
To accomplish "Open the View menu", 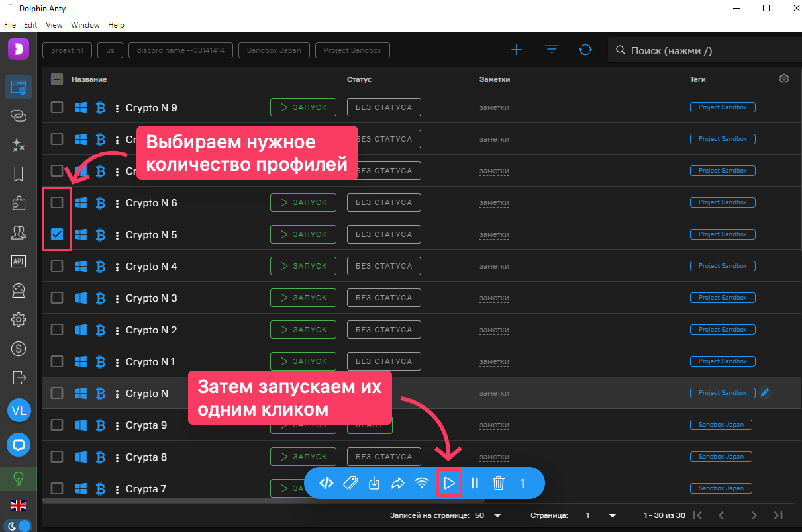I will [x=54, y=25].
